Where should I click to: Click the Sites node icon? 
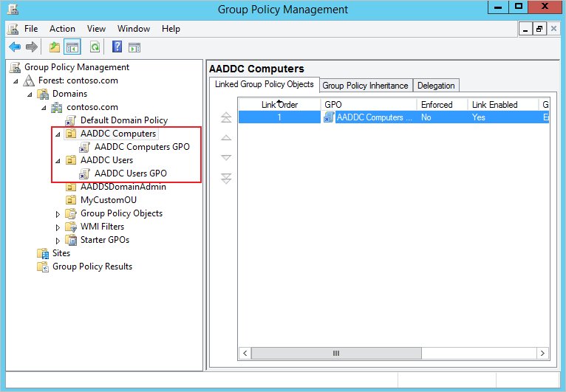43,253
